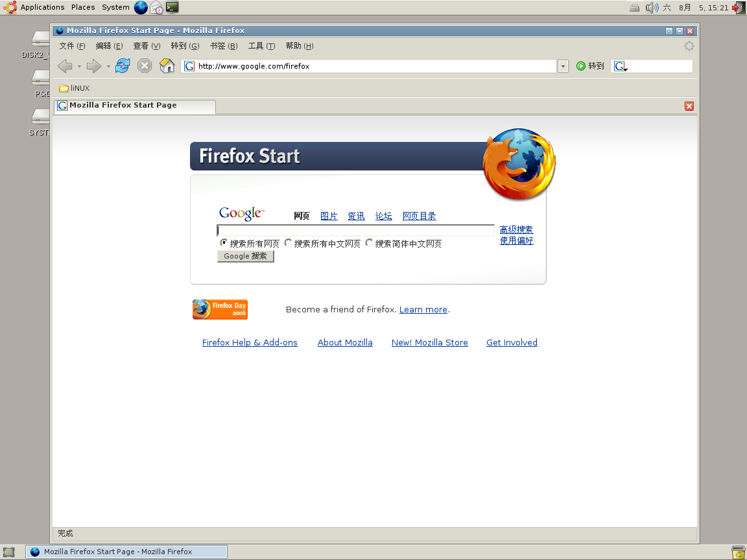This screenshot has width=747, height=560.
Task: Open the Forward button history dropdown arrow
Action: coord(108,66)
